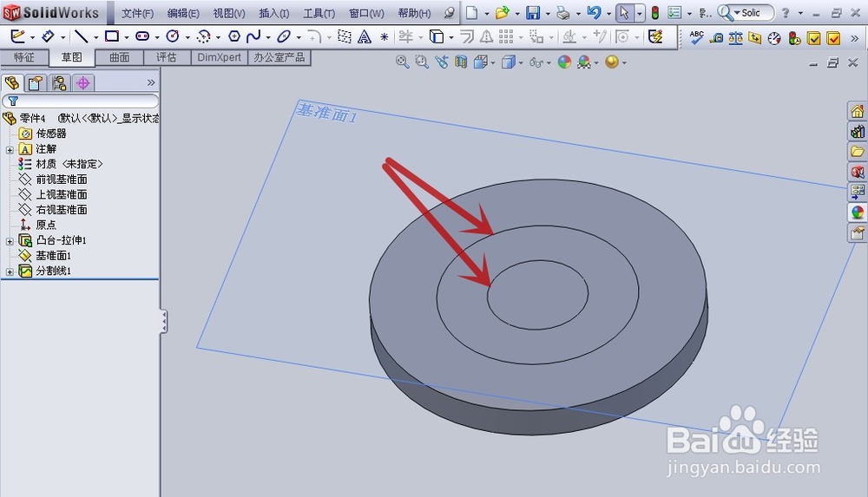Image resolution: width=868 pixels, height=497 pixels.
Task: Switch to the 办公室产品 tab
Action: pos(279,57)
